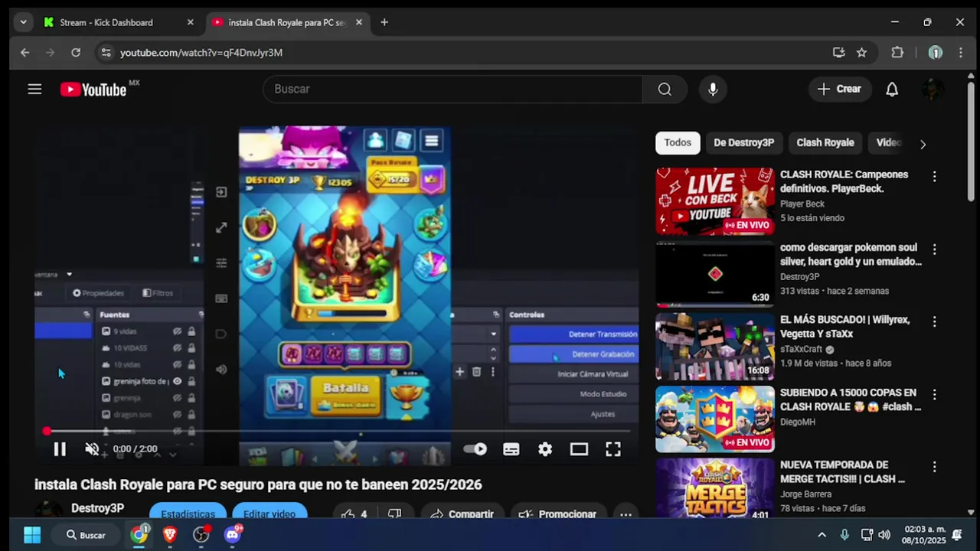Click the red playhead scrubber
The width and height of the screenshot is (980, 551).
(47, 432)
